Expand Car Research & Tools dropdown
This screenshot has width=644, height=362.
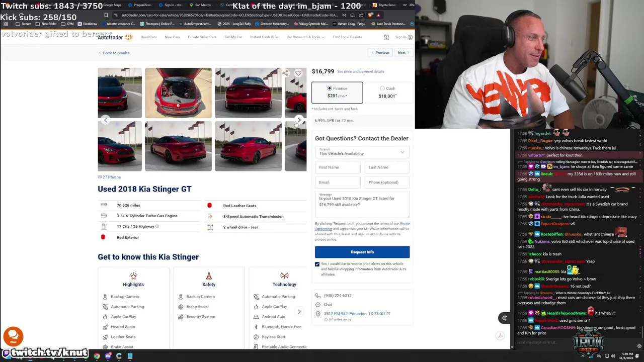[x=305, y=37]
